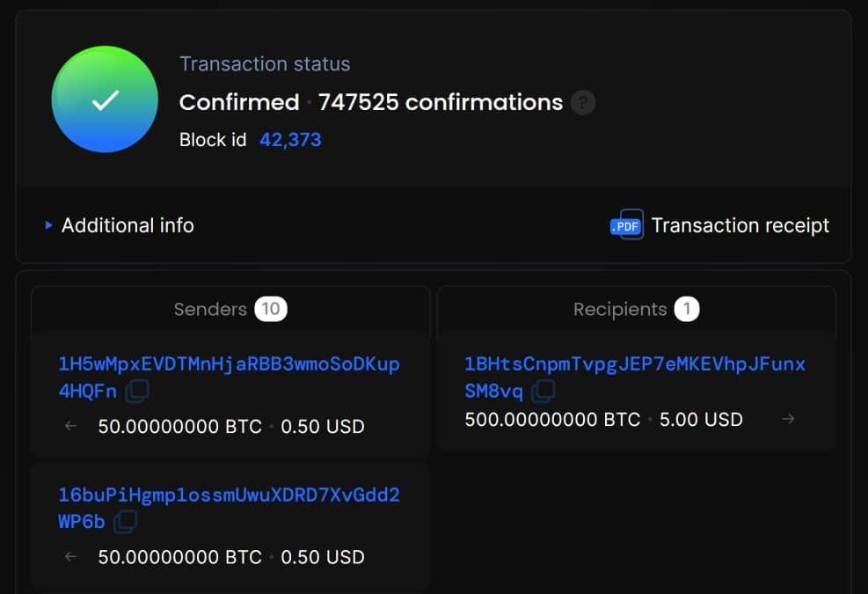Open sender address 1H5wMpxEVDTMnHjaRBB3wmoSoDKup4HQFn

pos(229,378)
